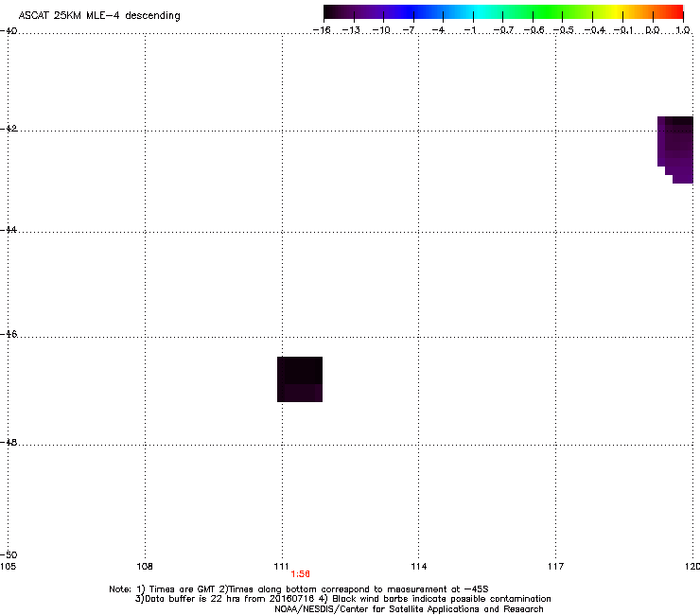Click the ASCAT 25KM MLE-4 descending title
The width and height of the screenshot is (700, 615).
tap(99, 15)
